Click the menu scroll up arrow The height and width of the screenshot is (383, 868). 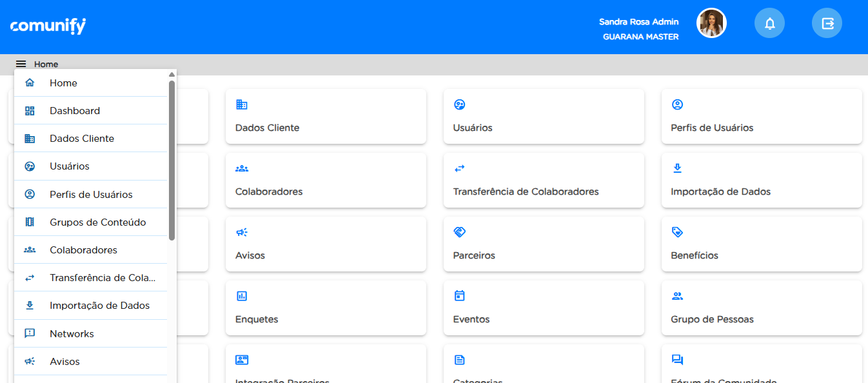(172, 75)
